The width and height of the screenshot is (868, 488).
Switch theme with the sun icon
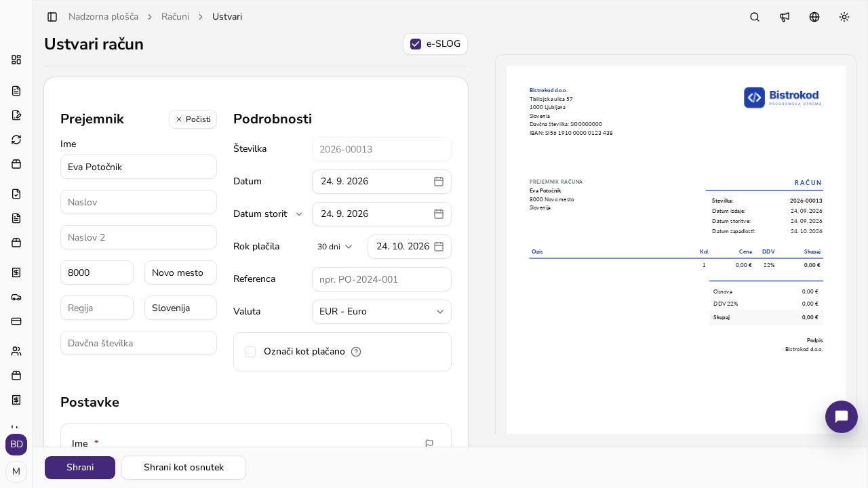point(844,17)
